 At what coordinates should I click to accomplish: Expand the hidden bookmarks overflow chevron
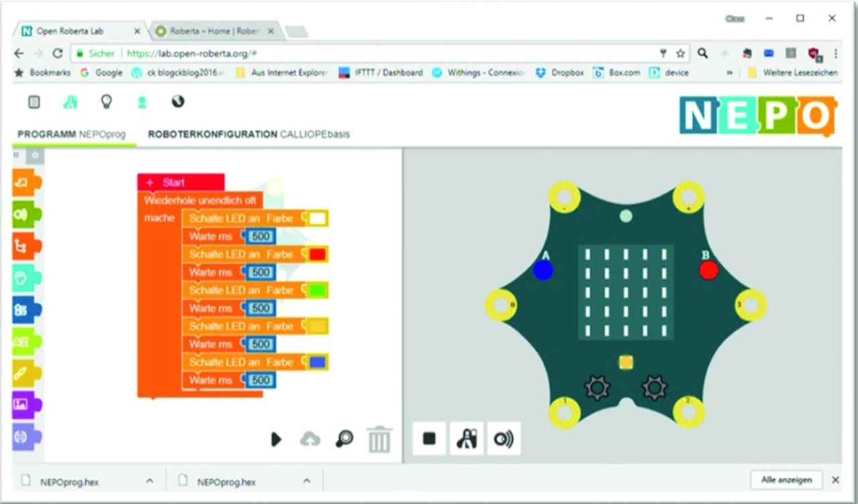(729, 72)
